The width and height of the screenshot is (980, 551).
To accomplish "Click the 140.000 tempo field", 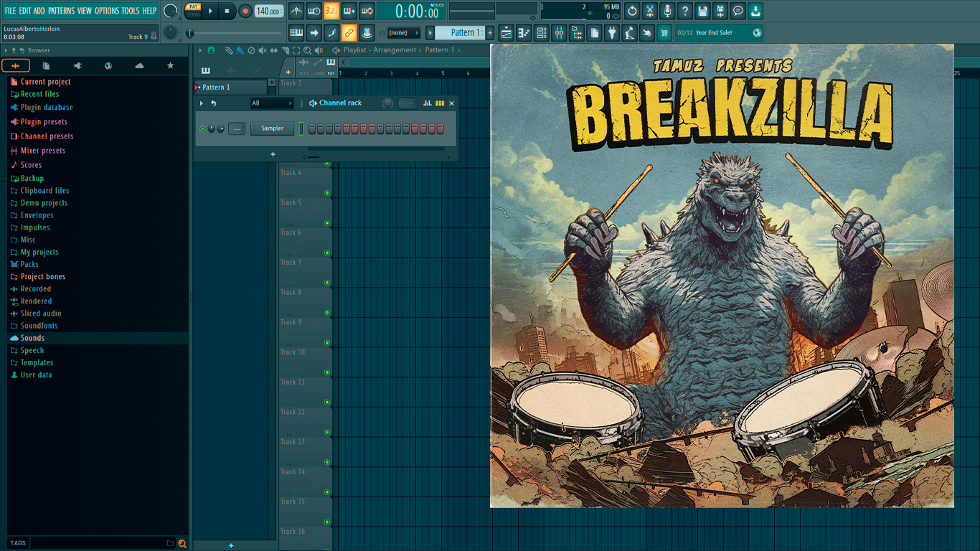I will pyautogui.click(x=269, y=11).
